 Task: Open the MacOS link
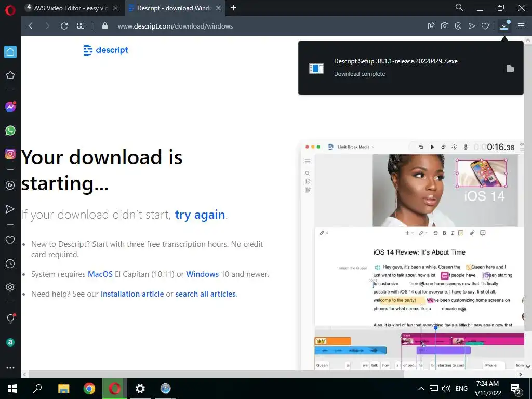pos(100,274)
